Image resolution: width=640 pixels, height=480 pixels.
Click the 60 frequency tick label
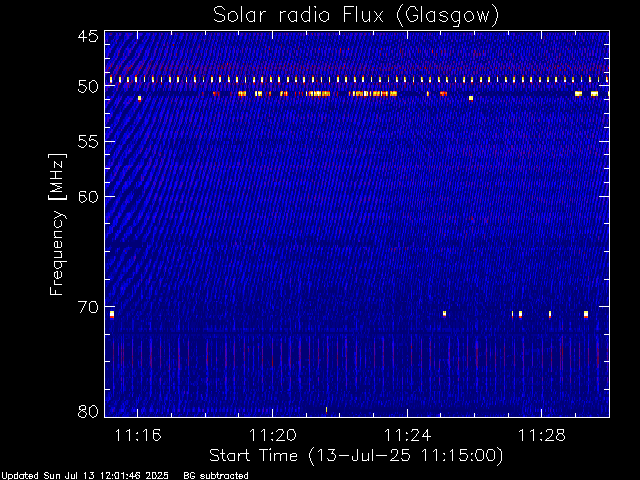tap(88, 197)
